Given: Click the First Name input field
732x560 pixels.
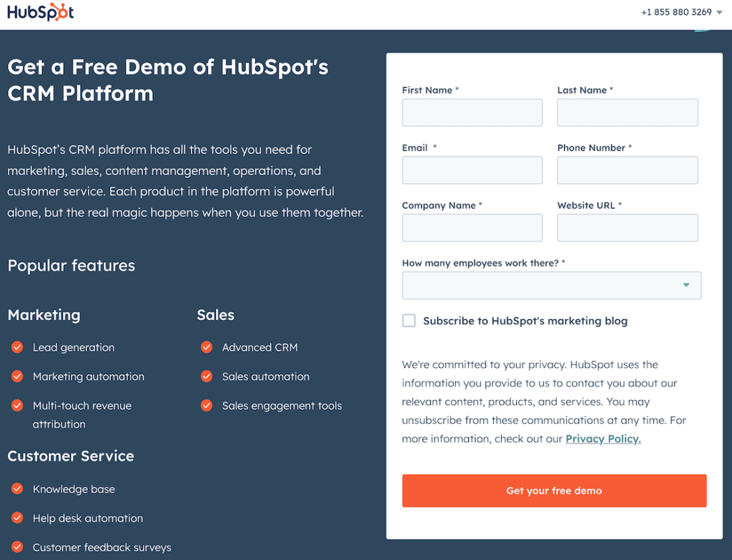Looking at the screenshot, I should click(472, 112).
